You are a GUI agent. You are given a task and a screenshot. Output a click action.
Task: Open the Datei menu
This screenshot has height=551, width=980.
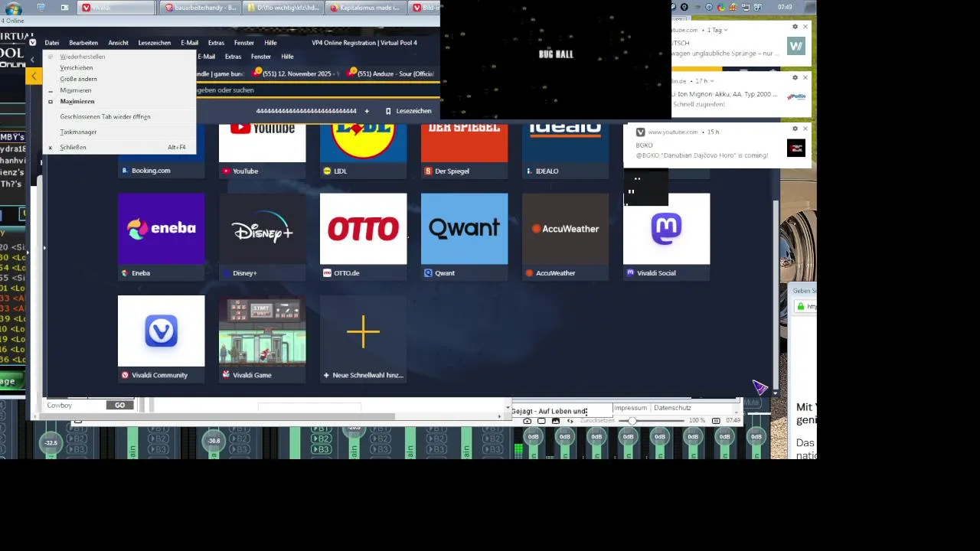(x=51, y=43)
